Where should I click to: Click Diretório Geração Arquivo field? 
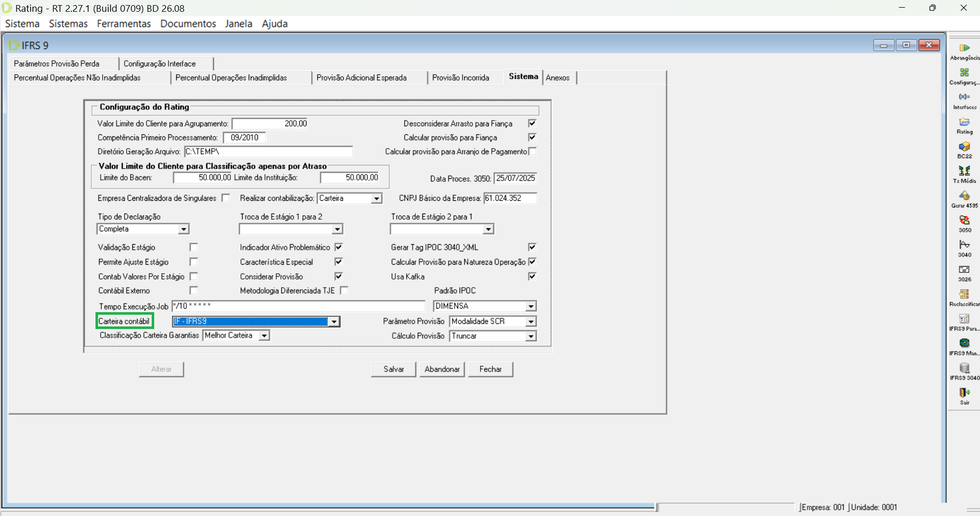(x=268, y=152)
